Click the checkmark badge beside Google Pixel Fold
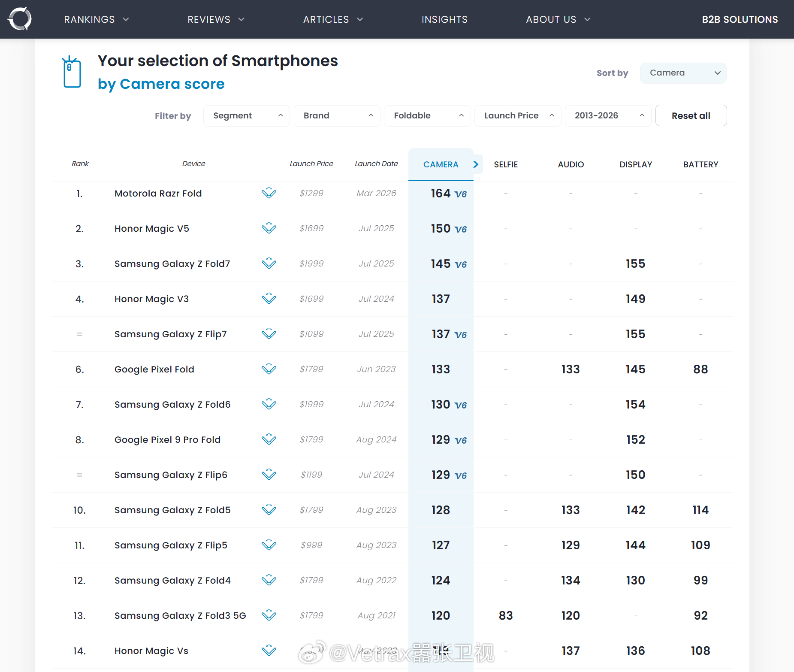This screenshot has height=672, width=794. (269, 369)
